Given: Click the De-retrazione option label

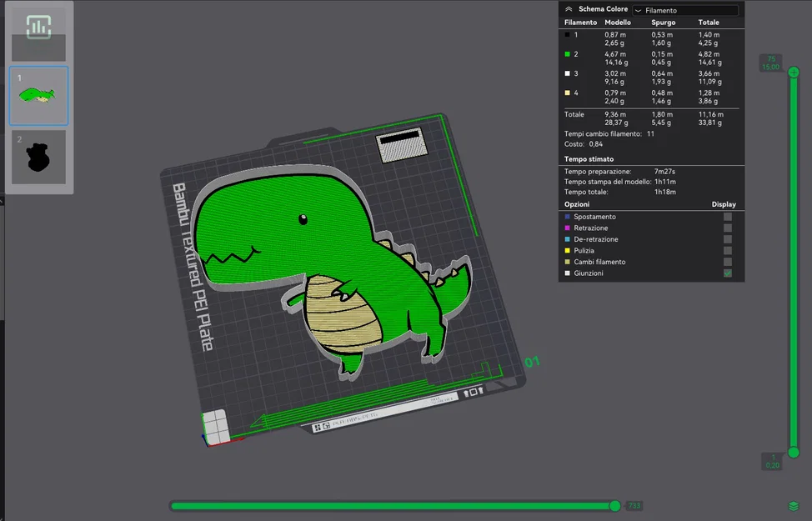Looking at the screenshot, I should click(x=596, y=239).
